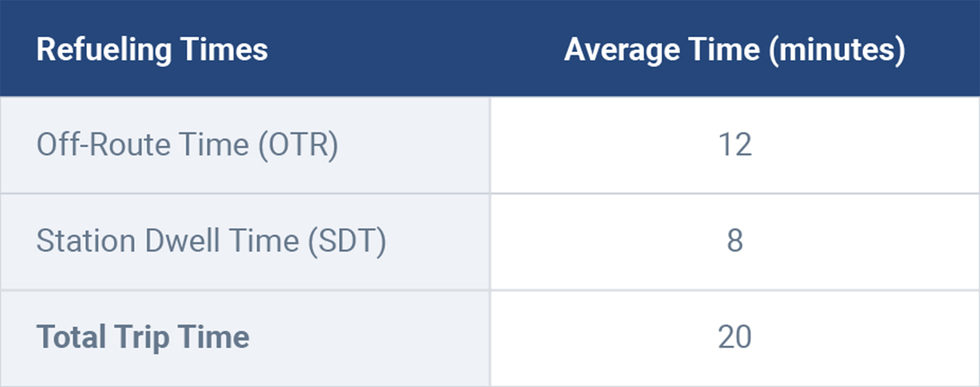Click the "Refueling Times" column header
The height and width of the screenshot is (387, 980).
152,50
